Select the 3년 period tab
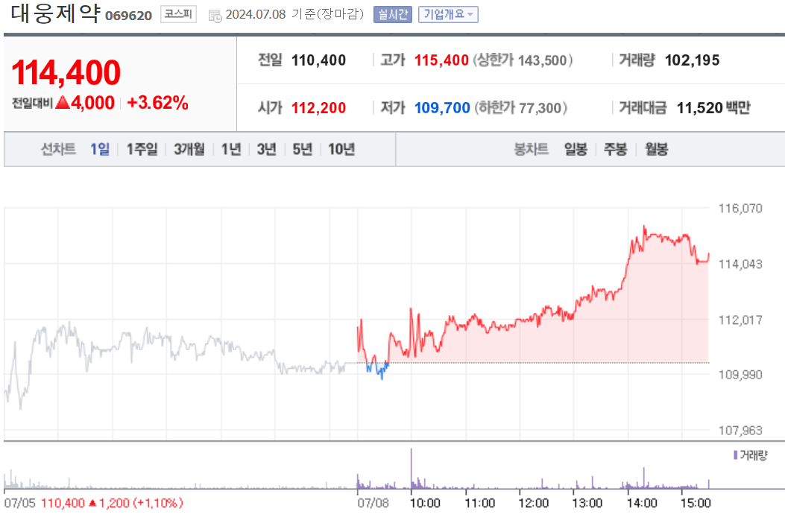785x532 pixels. (x=266, y=149)
